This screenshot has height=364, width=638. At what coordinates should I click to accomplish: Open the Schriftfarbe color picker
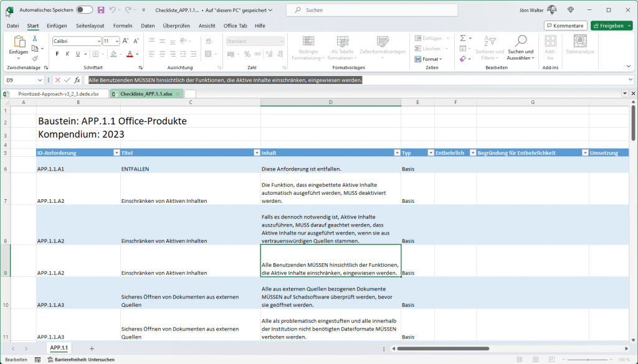point(136,54)
